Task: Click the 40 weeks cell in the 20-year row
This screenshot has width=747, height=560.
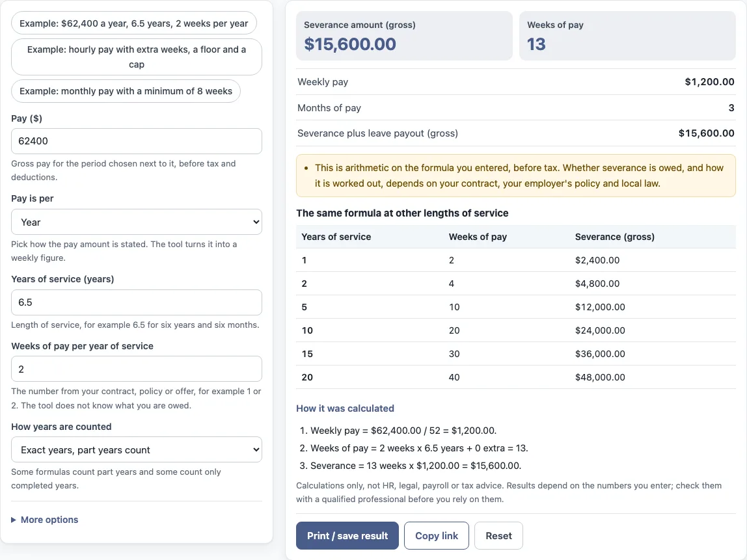Action: coord(454,377)
